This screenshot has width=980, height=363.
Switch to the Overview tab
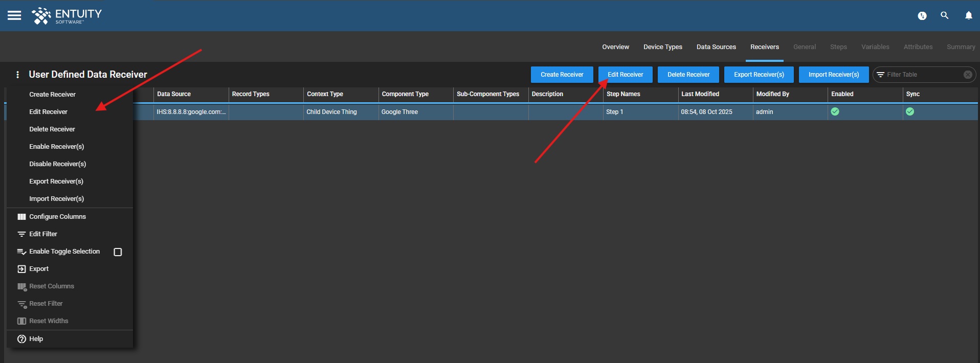click(x=615, y=47)
